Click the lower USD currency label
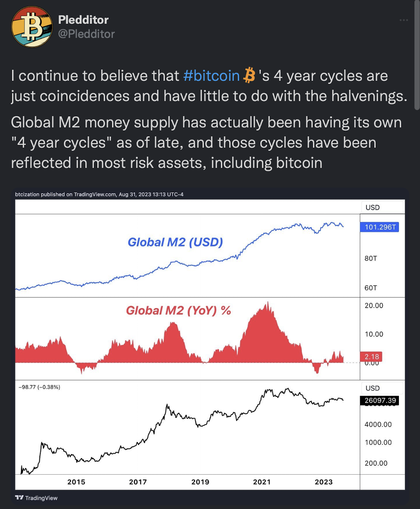 pos(373,388)
